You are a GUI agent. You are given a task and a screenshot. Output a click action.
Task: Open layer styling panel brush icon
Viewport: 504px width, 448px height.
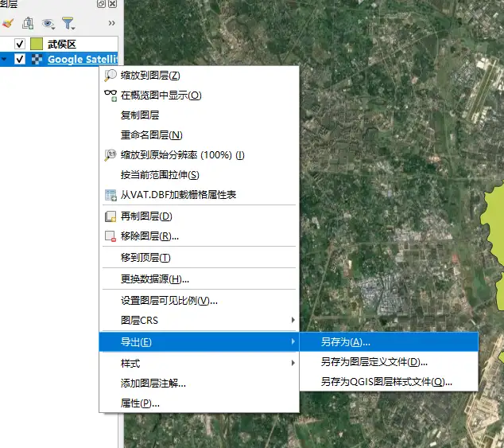[8, 23]
